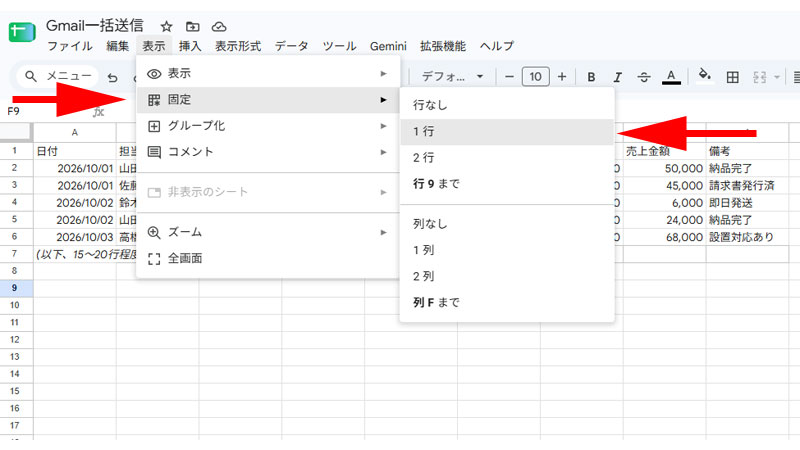Choose 2 列 freeze option
Screen dimensions: 800x450
coord(507,277)
